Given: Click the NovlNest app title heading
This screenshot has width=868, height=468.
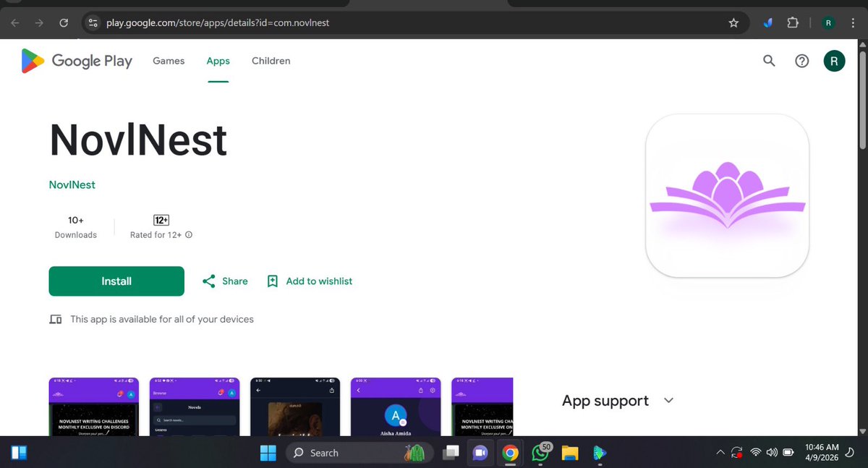Looking at the screenshot, I should click(138, 140).
